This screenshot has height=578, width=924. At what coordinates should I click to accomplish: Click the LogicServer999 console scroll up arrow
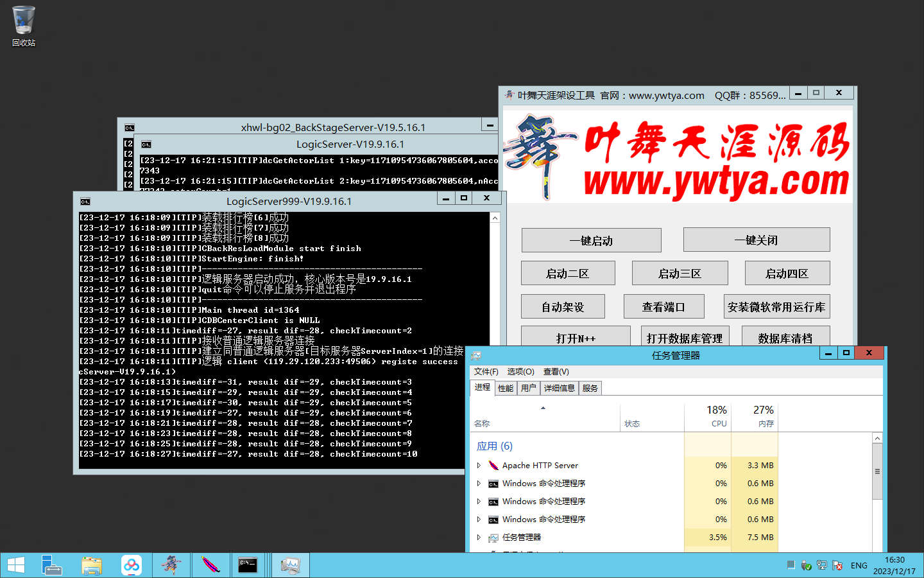(x=495, y=218)
